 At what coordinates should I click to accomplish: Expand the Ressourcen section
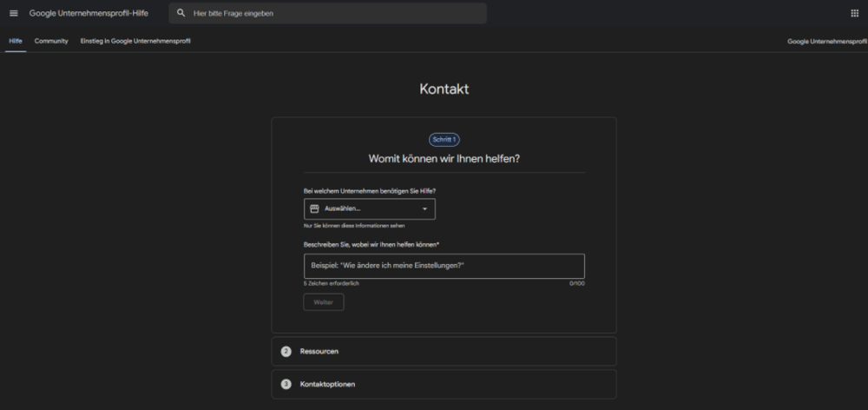[x=444, y=351]
